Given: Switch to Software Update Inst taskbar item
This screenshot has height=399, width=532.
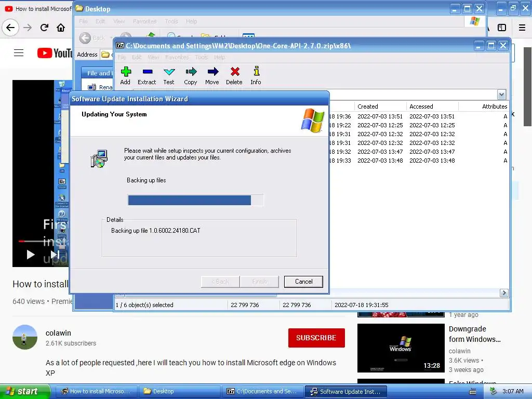Looking at the screenshot, I should pyautogui.click(x=346, y=392).
